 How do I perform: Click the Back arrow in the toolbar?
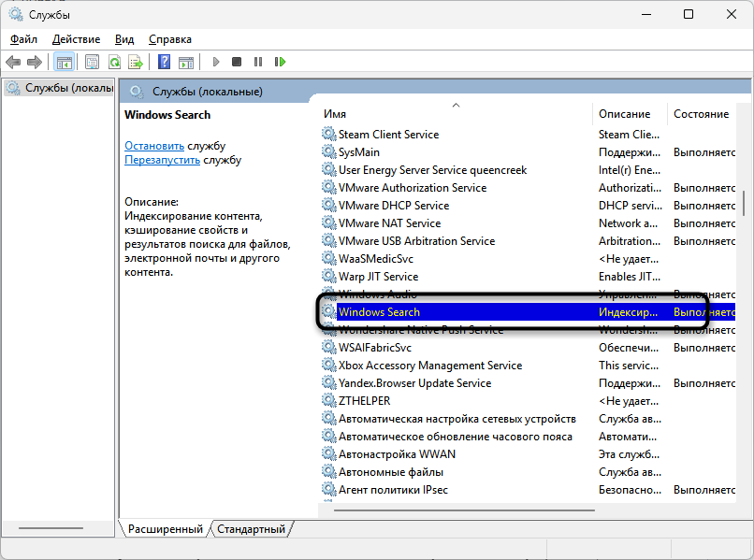pos(13,62)
